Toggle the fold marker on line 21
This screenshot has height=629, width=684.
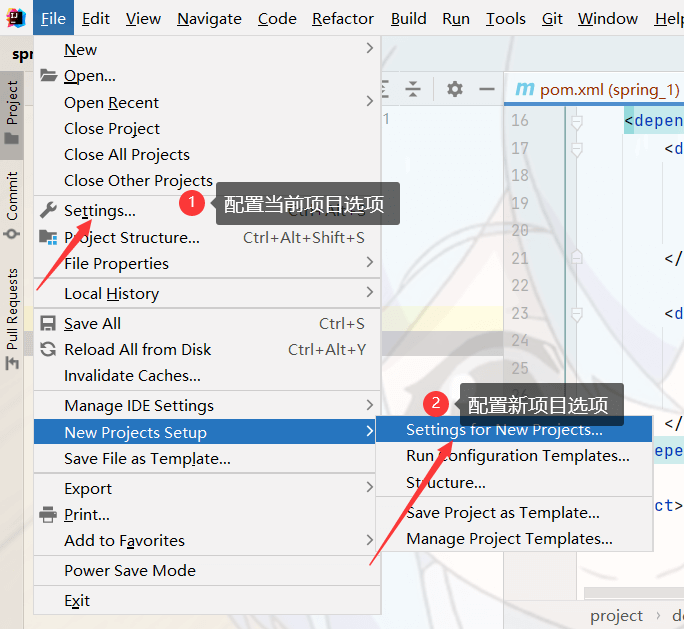[x=577, y=256]
